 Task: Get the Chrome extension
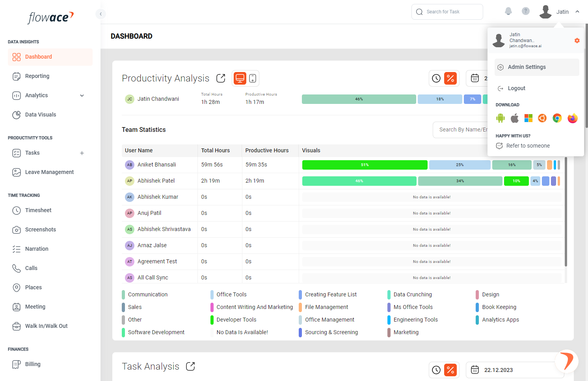(557, 118)
